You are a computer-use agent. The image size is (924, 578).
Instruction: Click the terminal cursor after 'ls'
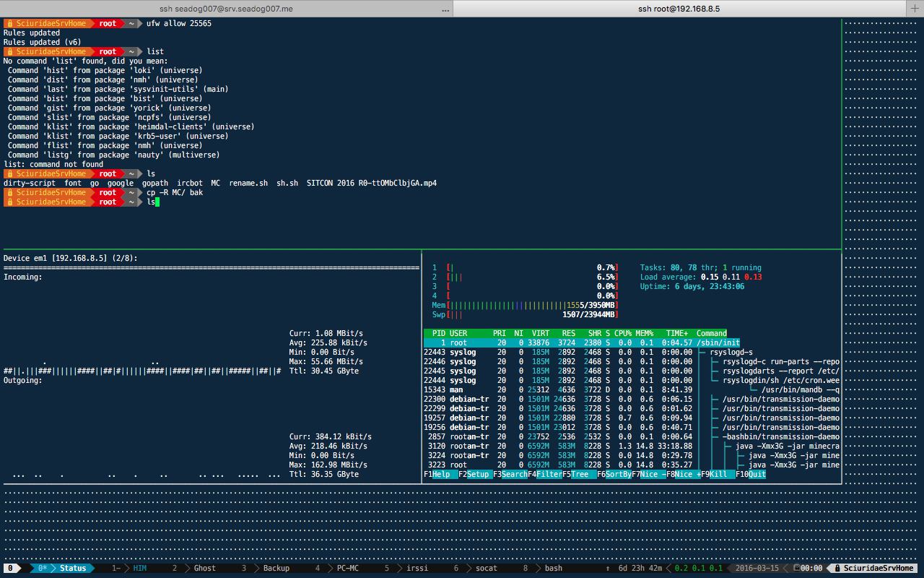click(x=157, y=202)
